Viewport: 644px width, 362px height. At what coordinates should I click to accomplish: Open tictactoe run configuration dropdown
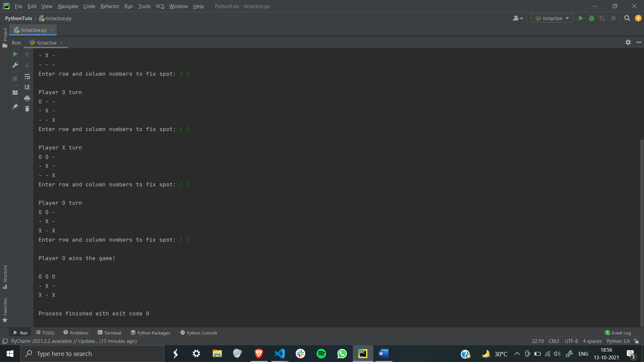coord(552,18)
